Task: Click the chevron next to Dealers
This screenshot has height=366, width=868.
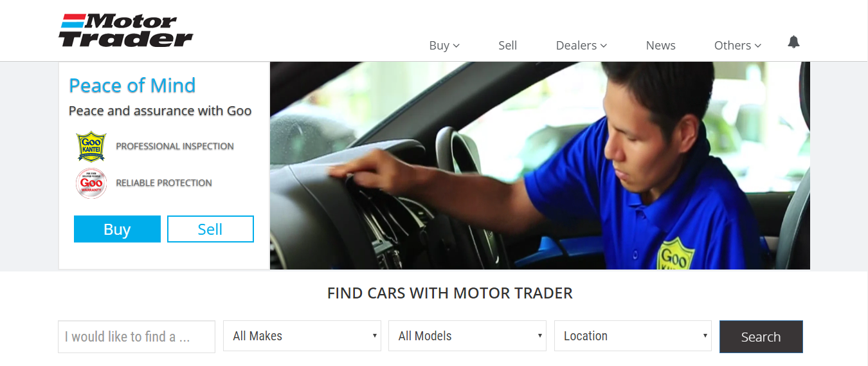Action: coord(604,46)
